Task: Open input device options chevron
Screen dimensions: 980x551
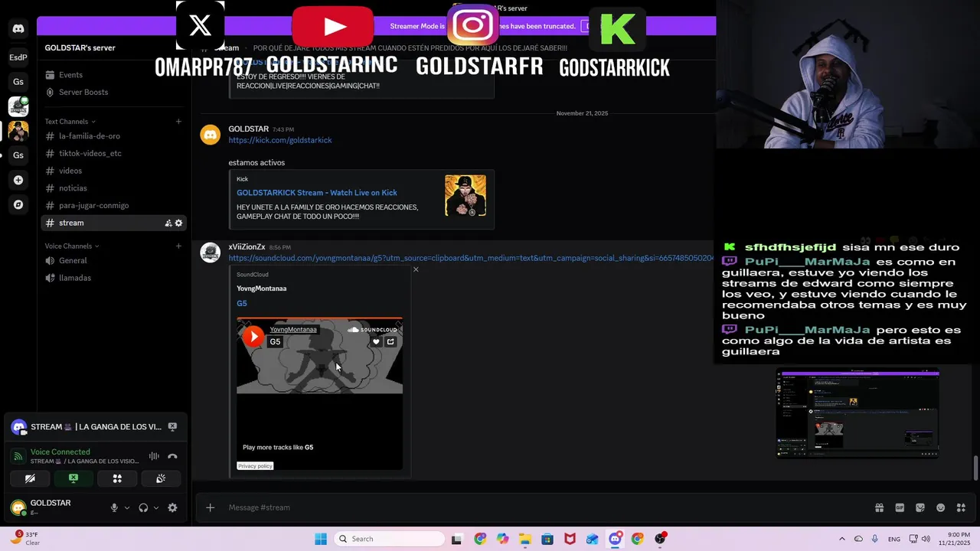Action: click(x=127, y=507)
